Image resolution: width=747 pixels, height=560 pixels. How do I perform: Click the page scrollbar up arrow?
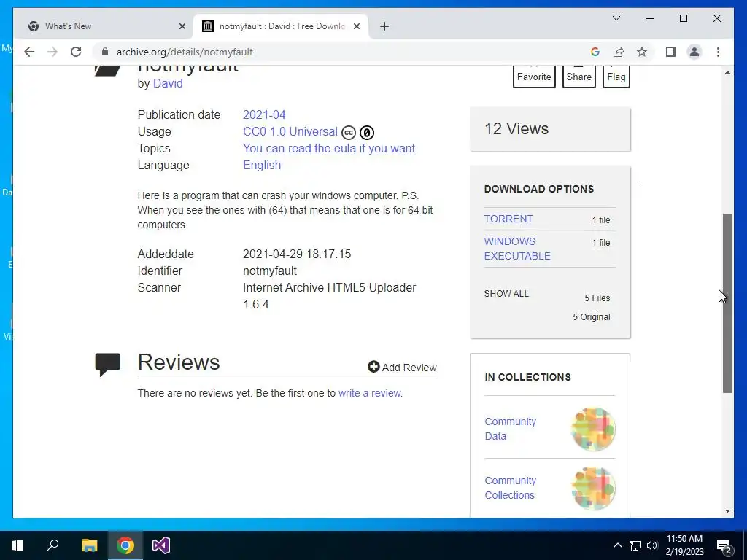click(x=727, y=72)
